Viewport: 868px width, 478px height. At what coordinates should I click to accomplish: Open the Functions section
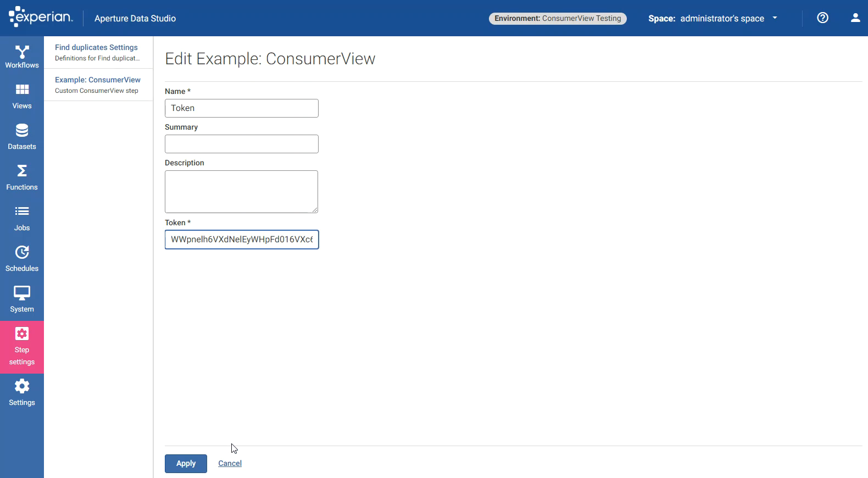click(22, 179)
